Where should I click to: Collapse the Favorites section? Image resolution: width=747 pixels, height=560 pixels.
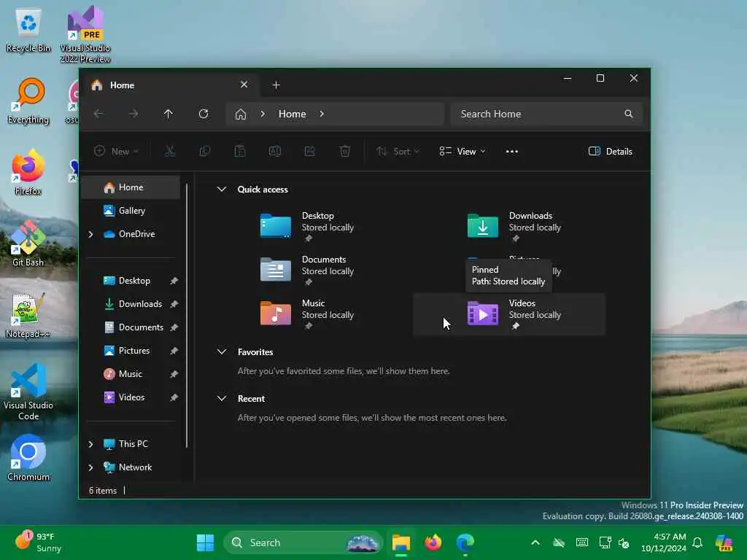pos(222,352)
